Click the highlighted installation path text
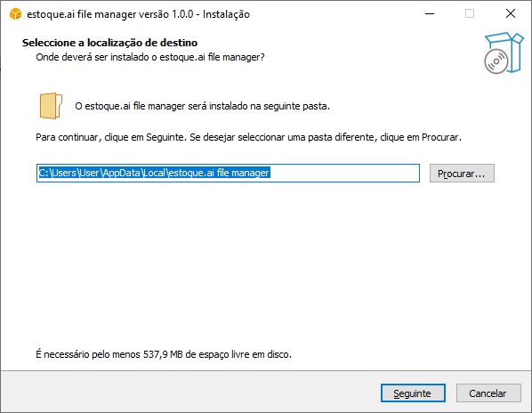The width and height of the screenshot is (532, 413). tap(155, 173)
